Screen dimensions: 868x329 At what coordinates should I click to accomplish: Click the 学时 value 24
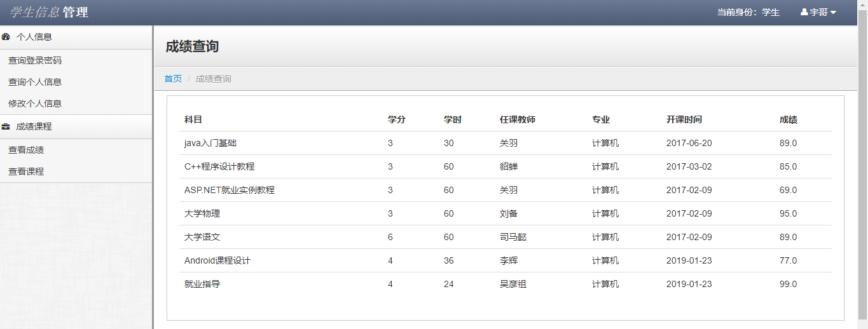tap(449, 284)
